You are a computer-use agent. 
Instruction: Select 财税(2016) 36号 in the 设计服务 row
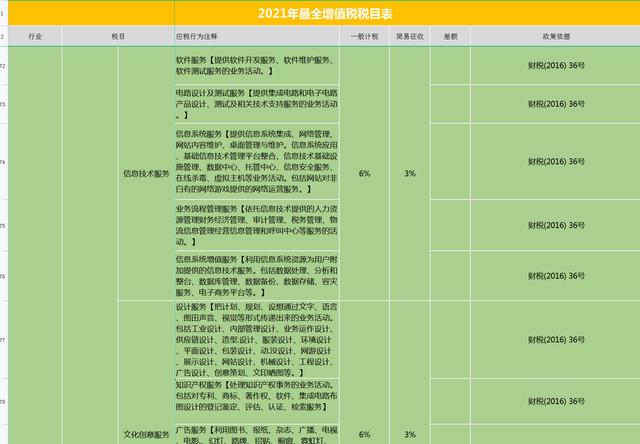(556, 340)
